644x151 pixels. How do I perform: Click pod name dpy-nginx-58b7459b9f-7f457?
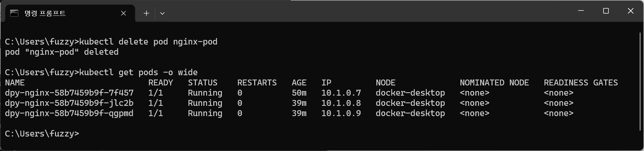tap(69, 93)
